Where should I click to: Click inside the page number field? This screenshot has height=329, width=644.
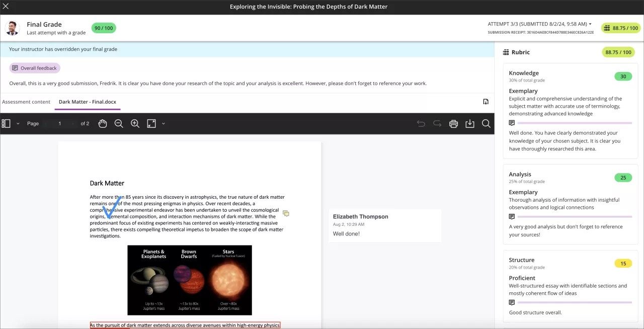point(59,123)
